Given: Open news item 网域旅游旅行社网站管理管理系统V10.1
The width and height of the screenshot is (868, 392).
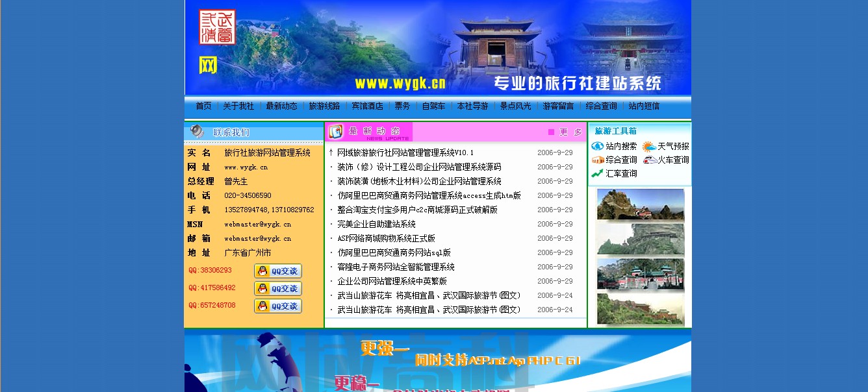Looking at the screenshot, I should (405, 153).
